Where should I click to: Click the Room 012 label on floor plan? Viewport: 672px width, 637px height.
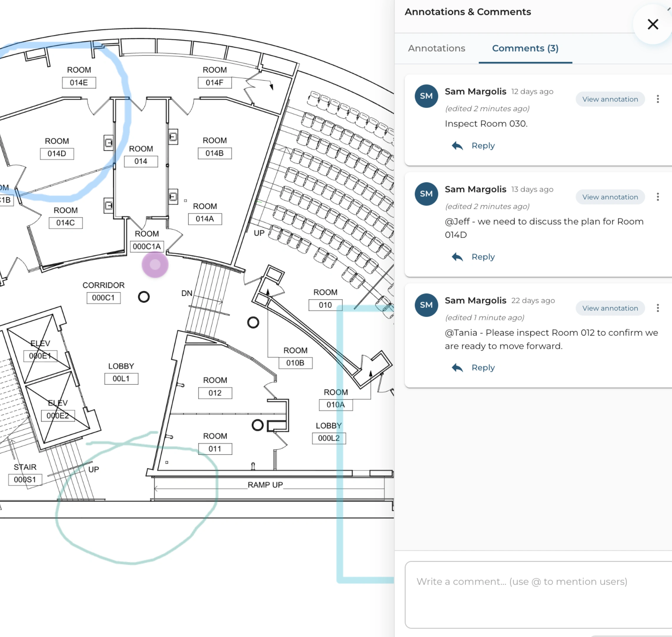click(x=215, y=393)
